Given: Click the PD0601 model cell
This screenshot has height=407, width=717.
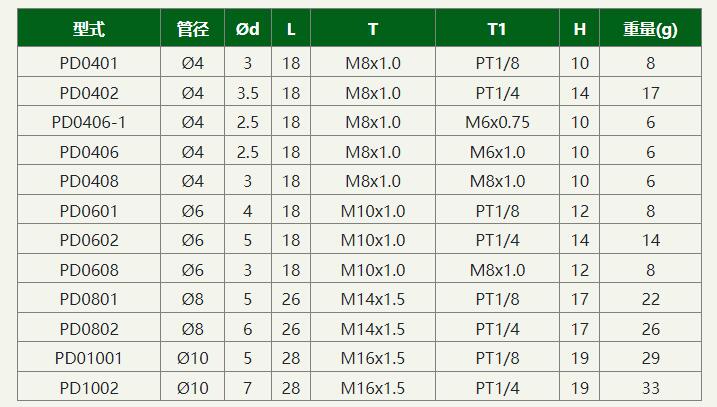Looking at the screenshot, I should tap(89, 211).
